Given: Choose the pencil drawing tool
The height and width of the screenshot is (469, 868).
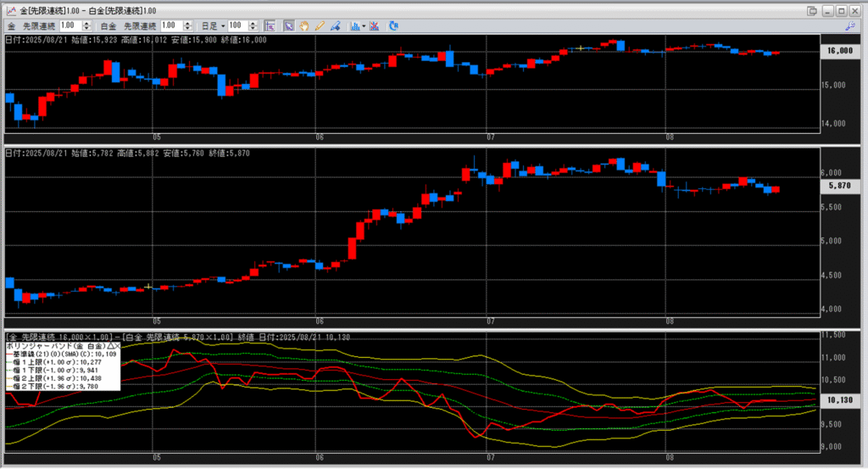Looking at the screenshot, I should (320, 26).
